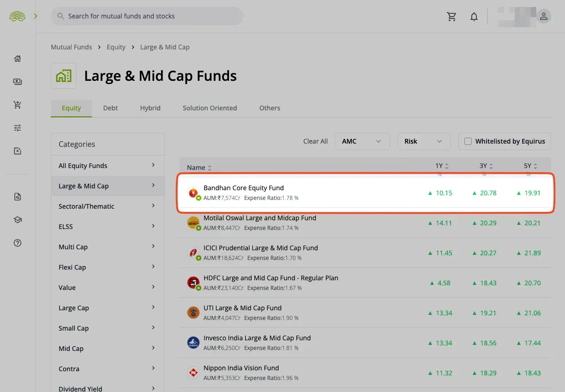Open the sidebar document search icon
This screenshot has width=565, height=392.
click(x=18, y=197)
